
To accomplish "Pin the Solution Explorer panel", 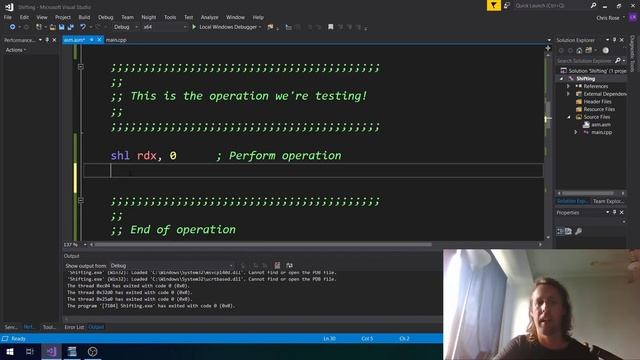I will (x=615, y=40).
